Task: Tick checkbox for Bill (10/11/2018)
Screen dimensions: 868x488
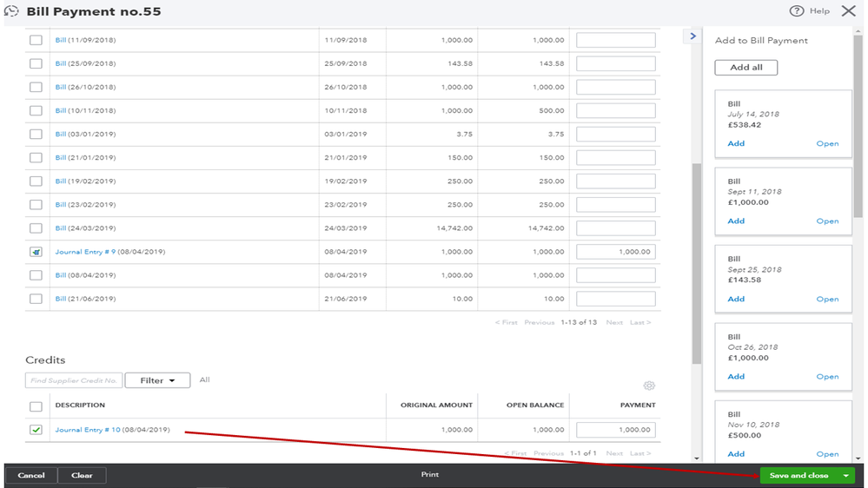Action: click(36, 110)
